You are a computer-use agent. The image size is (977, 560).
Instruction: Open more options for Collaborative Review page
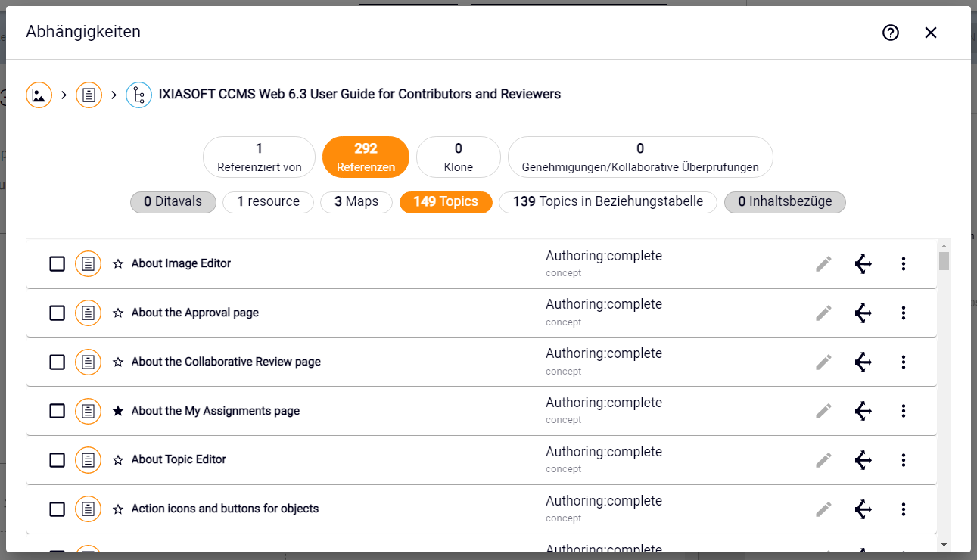coord(903,362)
